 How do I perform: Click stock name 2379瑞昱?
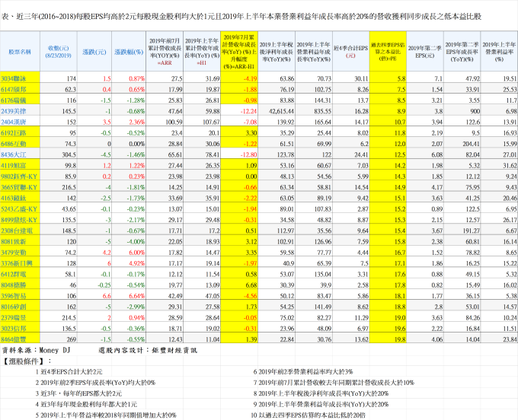[x=14, y=318]
